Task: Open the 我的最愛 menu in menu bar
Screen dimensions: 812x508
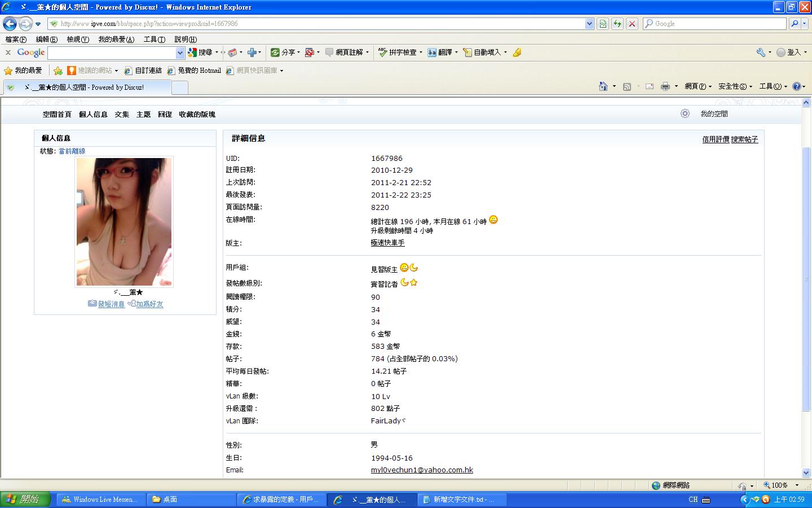Action: click(x=116, y=40)
